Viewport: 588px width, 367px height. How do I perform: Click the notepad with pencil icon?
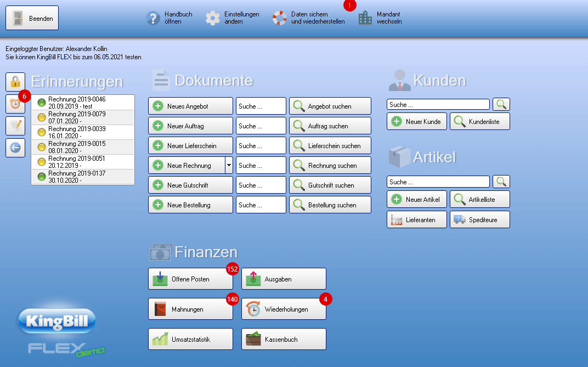click(x=15, y=126)
